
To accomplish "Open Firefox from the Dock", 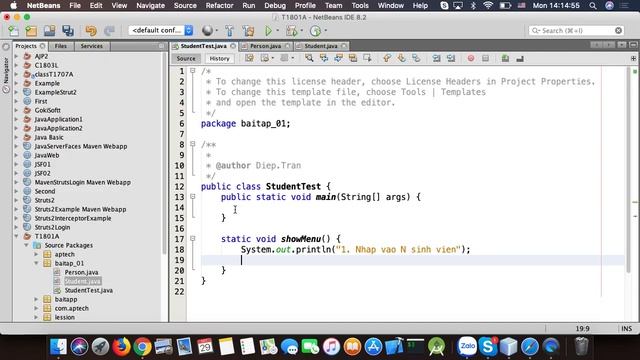I will pos(121,347).
